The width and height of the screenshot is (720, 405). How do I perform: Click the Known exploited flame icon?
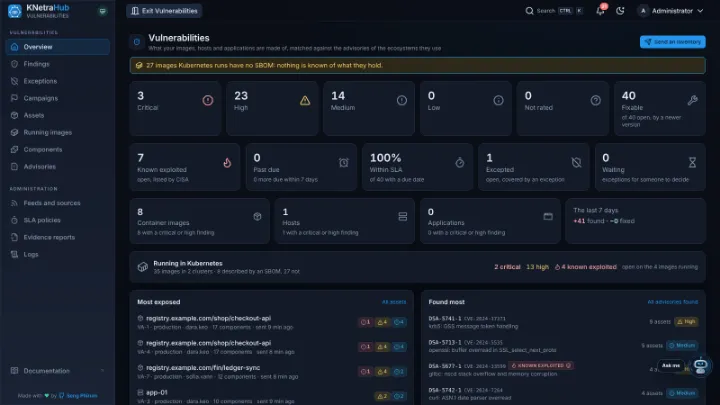coord(227,163)
